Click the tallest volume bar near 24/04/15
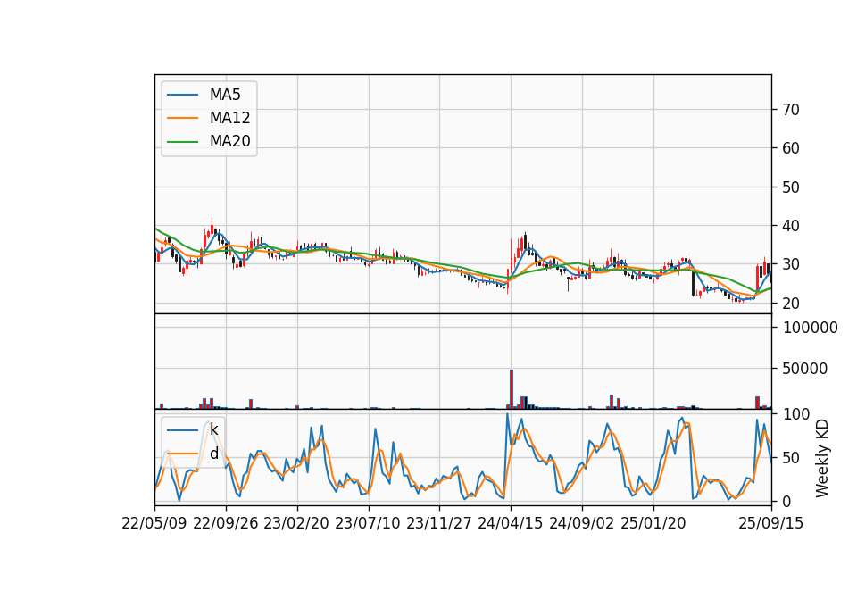Screen dimensions: 857x616 click(512, 389)
